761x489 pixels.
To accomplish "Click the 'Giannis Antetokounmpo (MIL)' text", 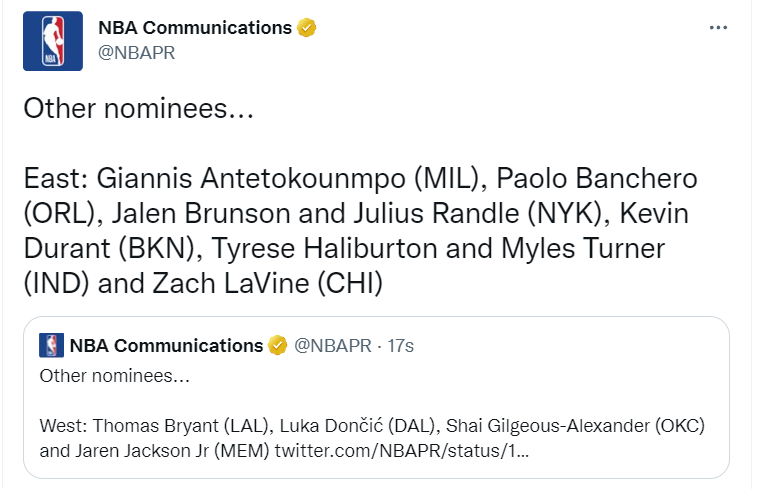I will click(289, 178).
